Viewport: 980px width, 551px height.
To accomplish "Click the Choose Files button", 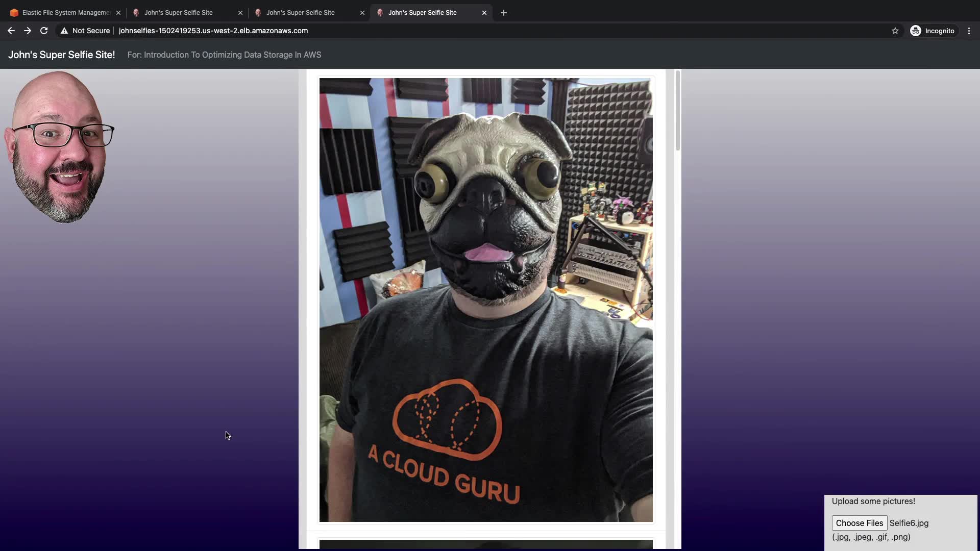I will 859,523.
